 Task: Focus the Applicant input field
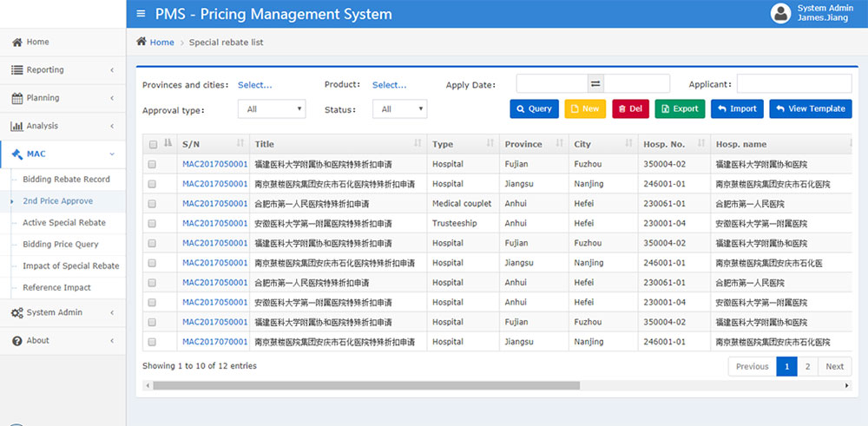[794, 83]
